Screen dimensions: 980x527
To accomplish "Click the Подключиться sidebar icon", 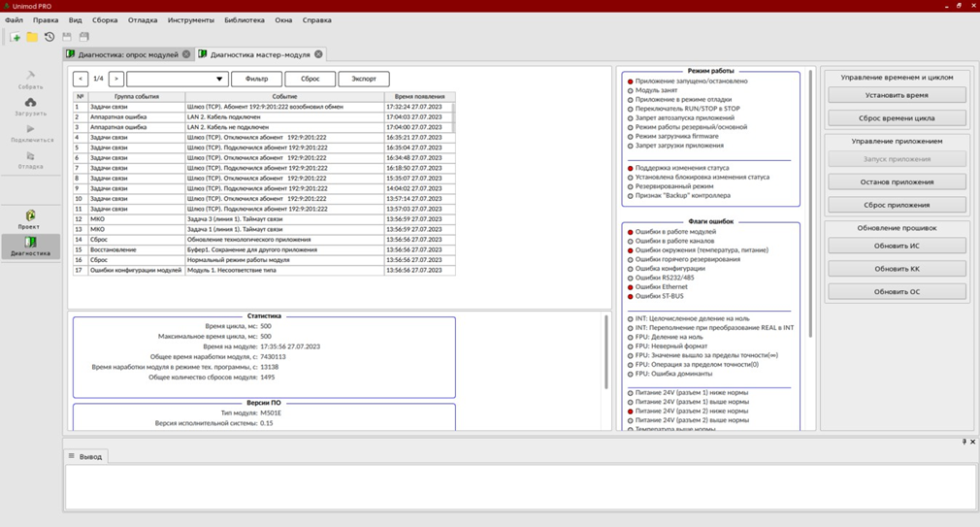I will click(31, 134).
